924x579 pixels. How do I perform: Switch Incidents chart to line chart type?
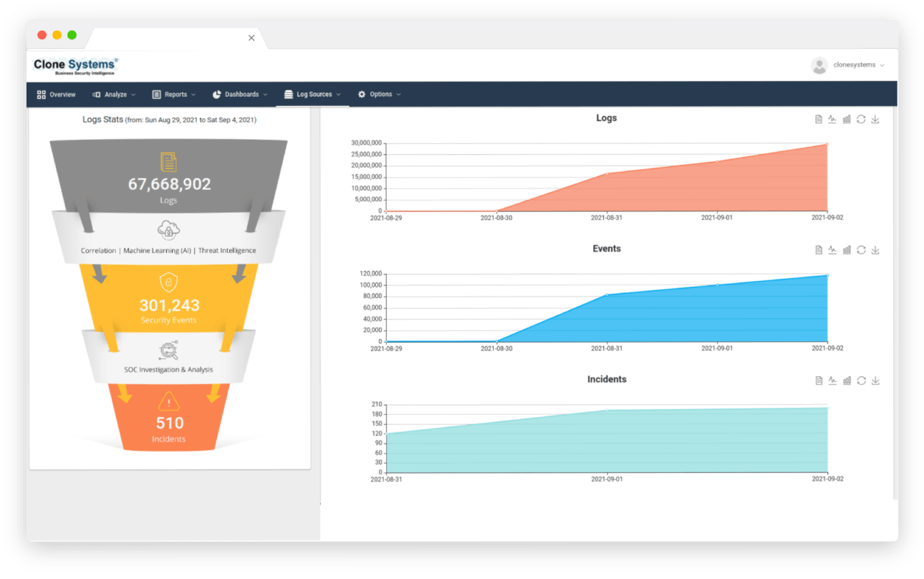pyautogui.click(x=832, y=381)
